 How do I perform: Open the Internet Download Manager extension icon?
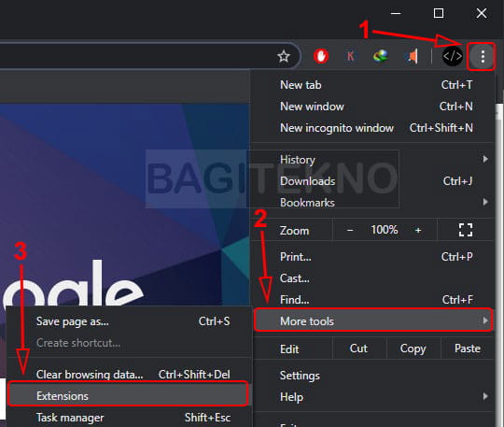tap(380, 56)
